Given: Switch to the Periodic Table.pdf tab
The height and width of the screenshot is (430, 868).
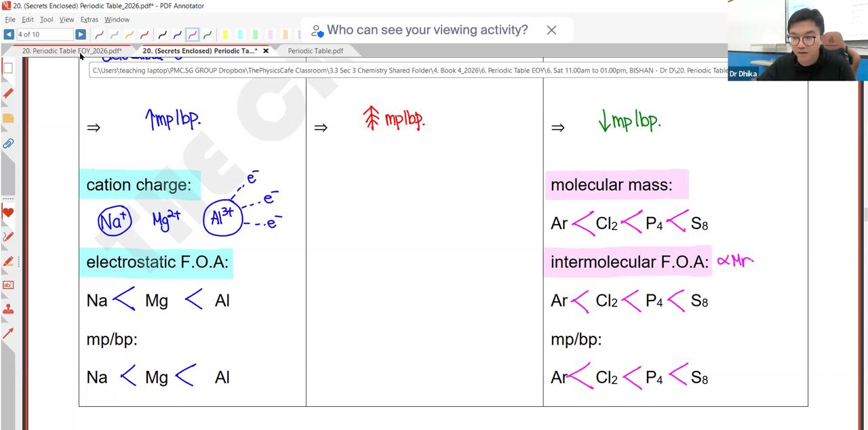Looking at the screenshot, I should pos(315,51).
